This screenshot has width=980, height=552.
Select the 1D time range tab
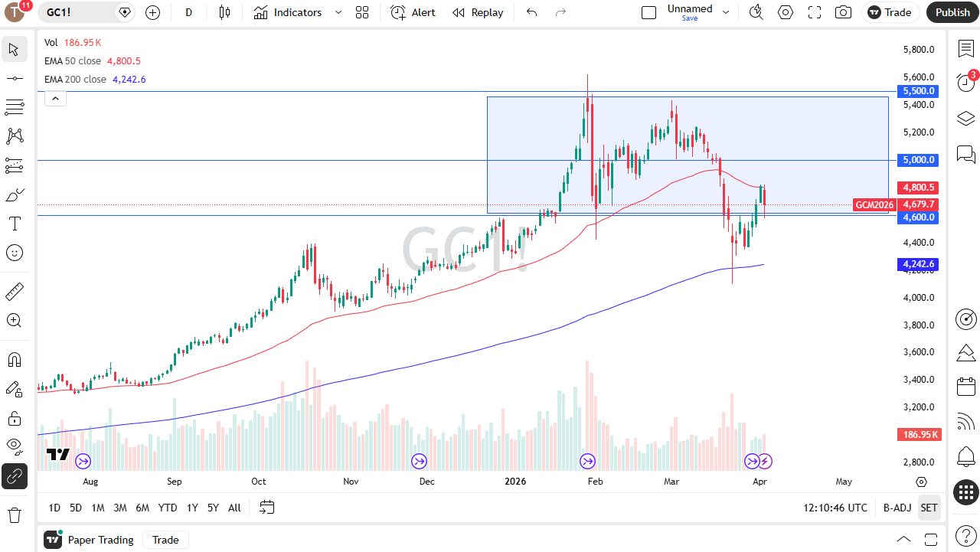(x=54, y=508)
